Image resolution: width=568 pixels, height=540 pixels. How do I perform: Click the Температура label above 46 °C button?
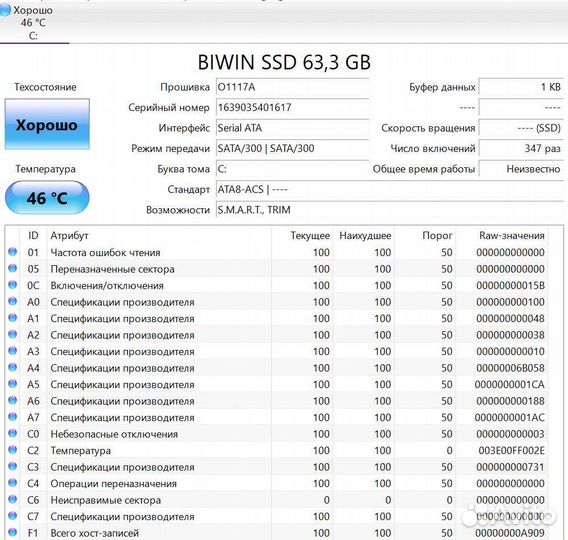click(x=45, y=169)
